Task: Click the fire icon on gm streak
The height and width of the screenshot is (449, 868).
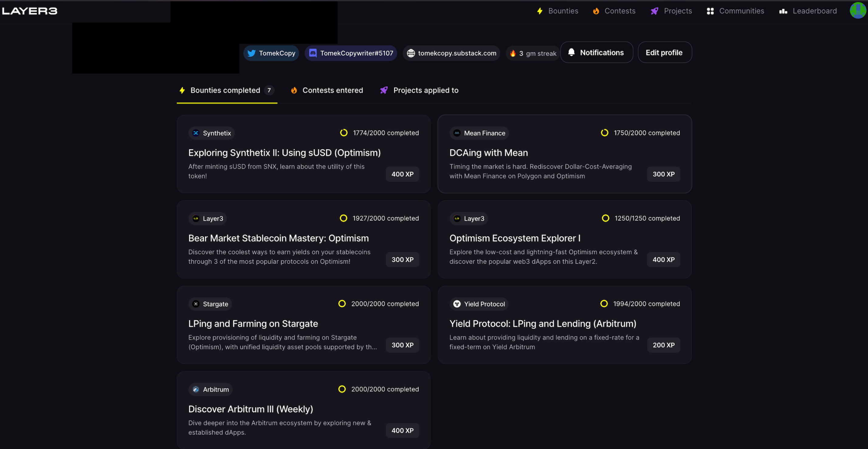Action: click(513, 53)
